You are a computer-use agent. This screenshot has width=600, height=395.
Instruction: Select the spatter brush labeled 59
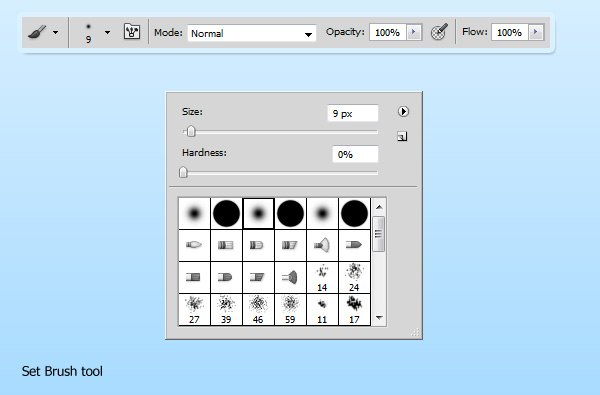coord(290,309)
